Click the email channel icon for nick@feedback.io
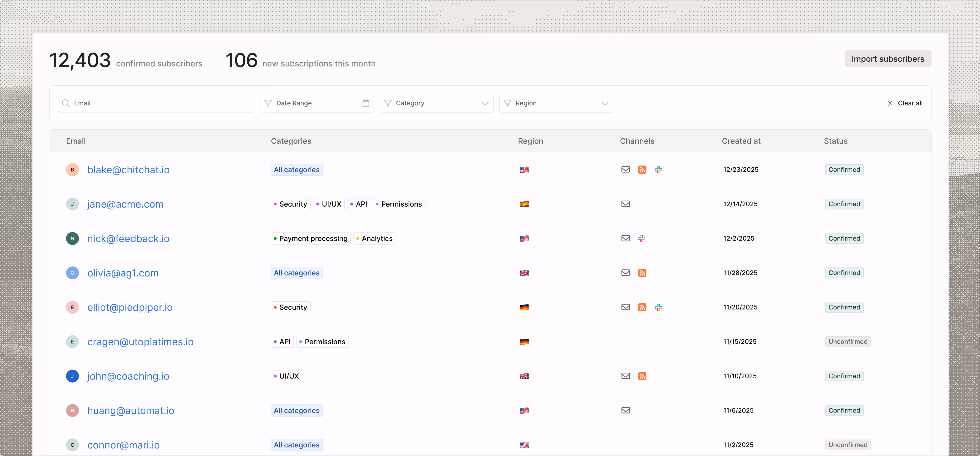 [x=625, y=238]
